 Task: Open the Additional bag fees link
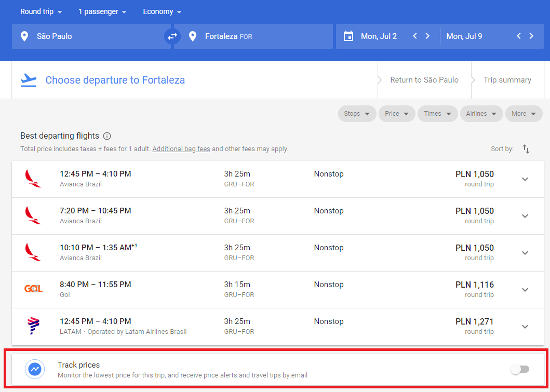pos(181,148)
